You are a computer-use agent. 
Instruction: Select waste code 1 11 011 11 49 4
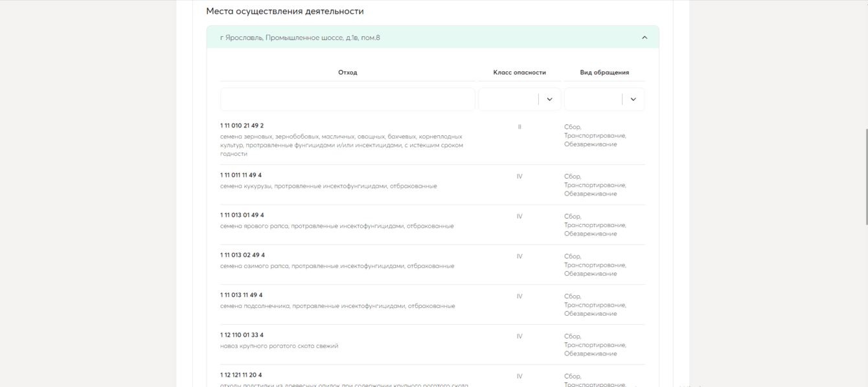pyautogui.click(x=241, y=175)
